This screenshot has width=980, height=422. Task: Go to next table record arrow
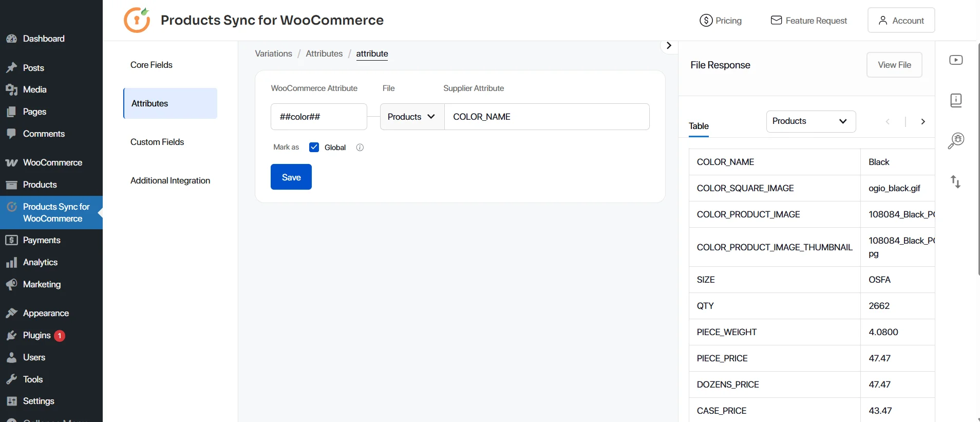[923, 121]
